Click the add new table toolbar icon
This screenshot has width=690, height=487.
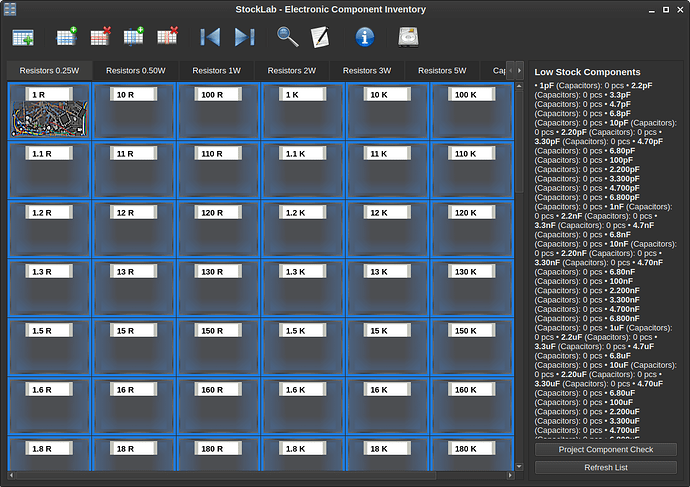(x=23, y=38)
